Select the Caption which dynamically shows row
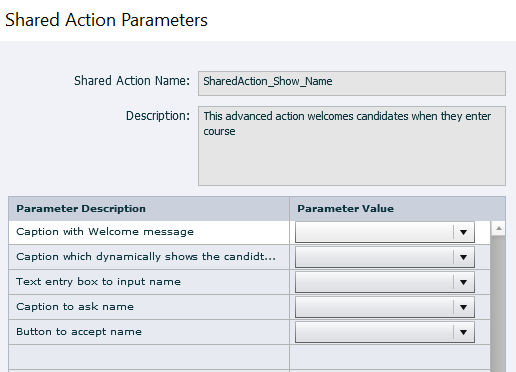Viewport: 516px width, 372px height. (149, 257)
